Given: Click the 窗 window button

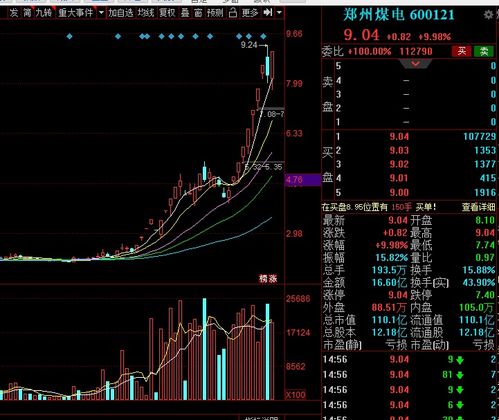Looking at the screenshot, I should pos(198,13).
